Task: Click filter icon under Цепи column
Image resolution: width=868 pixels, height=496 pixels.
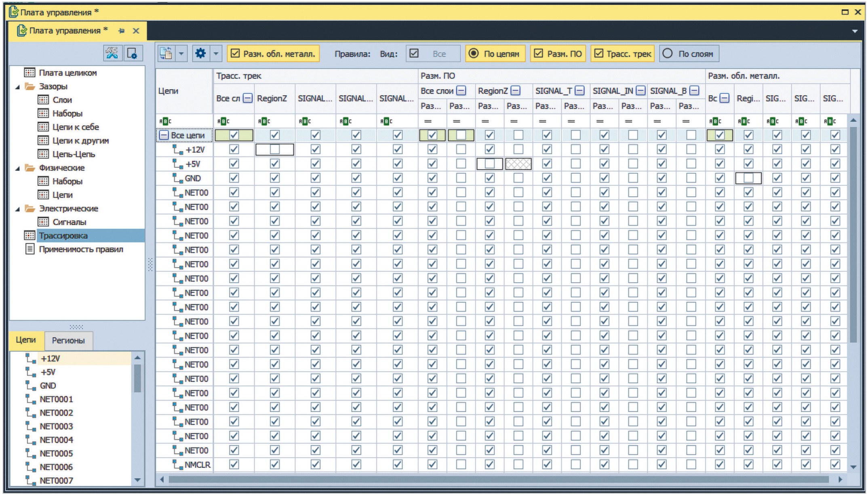Action: click(165, 121)
